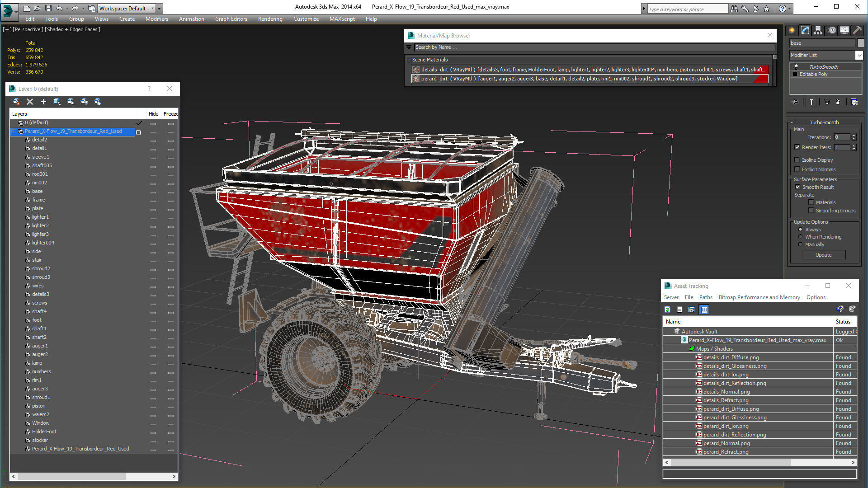Open the Modifiers menu

click(x=156, y=19)
